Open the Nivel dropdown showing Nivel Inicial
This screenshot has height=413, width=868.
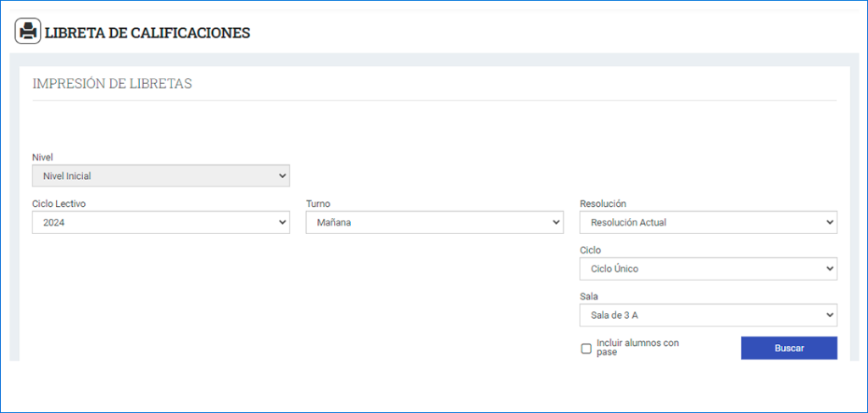pos(161,176)
